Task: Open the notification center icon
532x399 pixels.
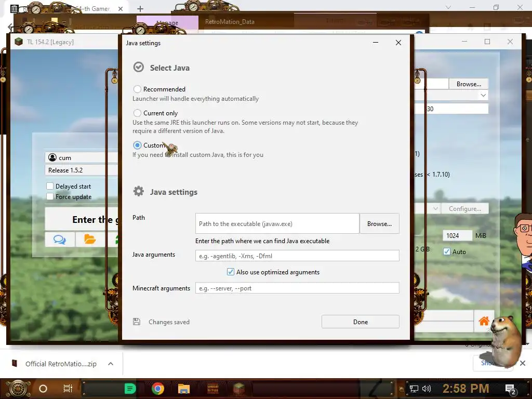Action: (511, 389)
